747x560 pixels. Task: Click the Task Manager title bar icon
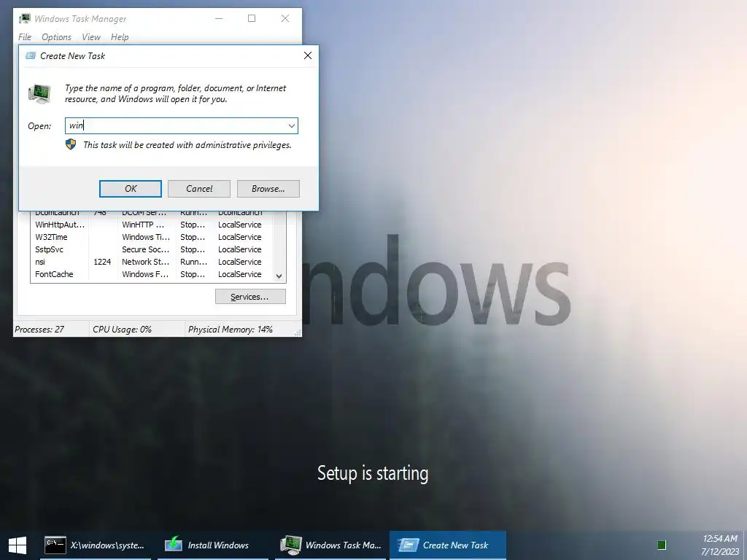pos(25,18)
